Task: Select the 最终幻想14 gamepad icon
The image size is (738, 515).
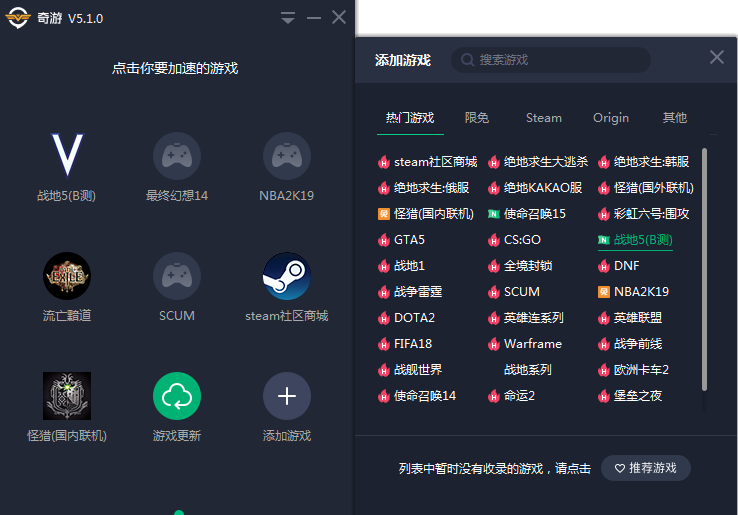Action: point(176,156)
